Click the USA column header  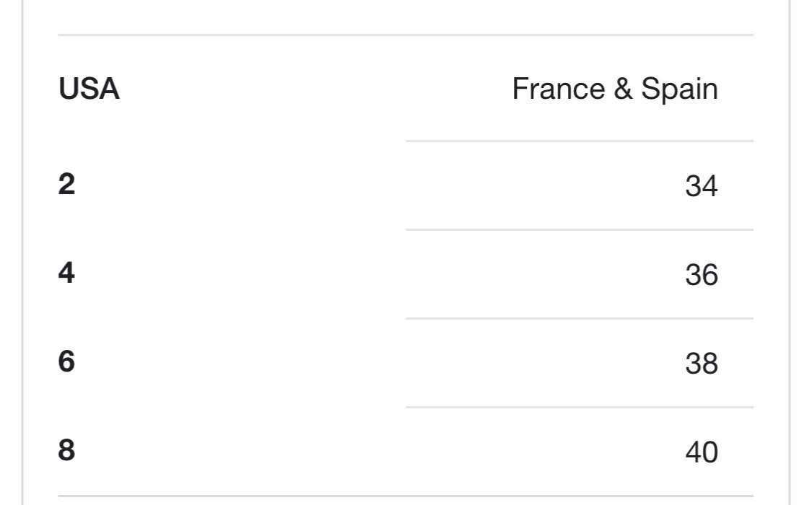pyautogui.click(x=89, y=89)
